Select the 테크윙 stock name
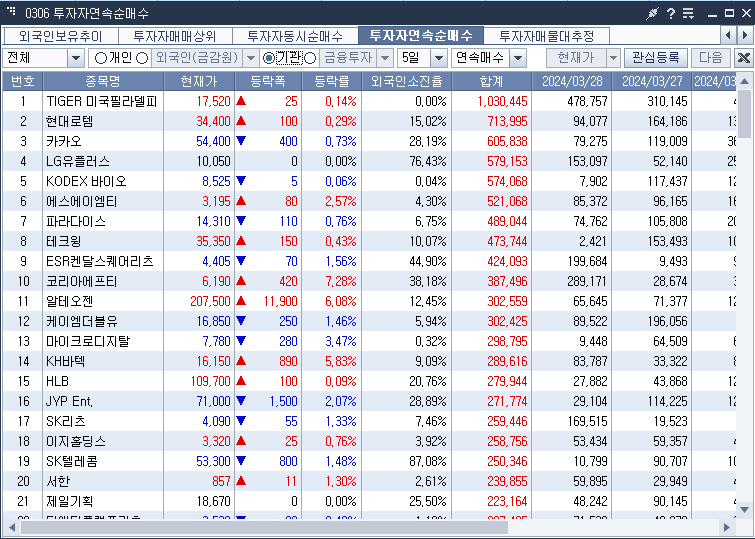Viewport: 755px width, 539px height. coord(64,241)
